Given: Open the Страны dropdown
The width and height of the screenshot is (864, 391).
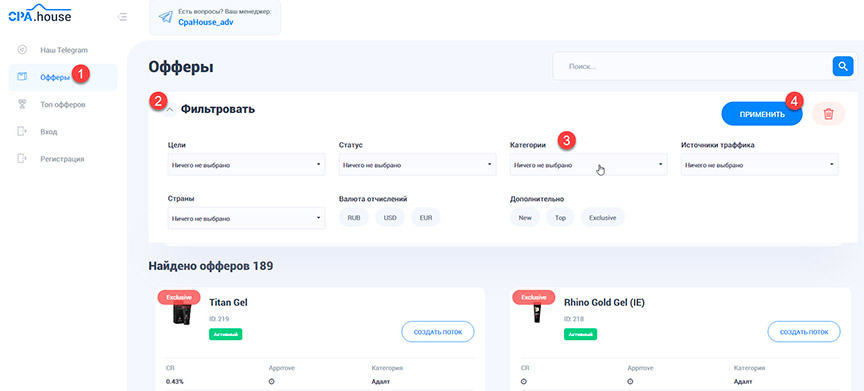Looking at the screenshot, I should coord(246,218).
